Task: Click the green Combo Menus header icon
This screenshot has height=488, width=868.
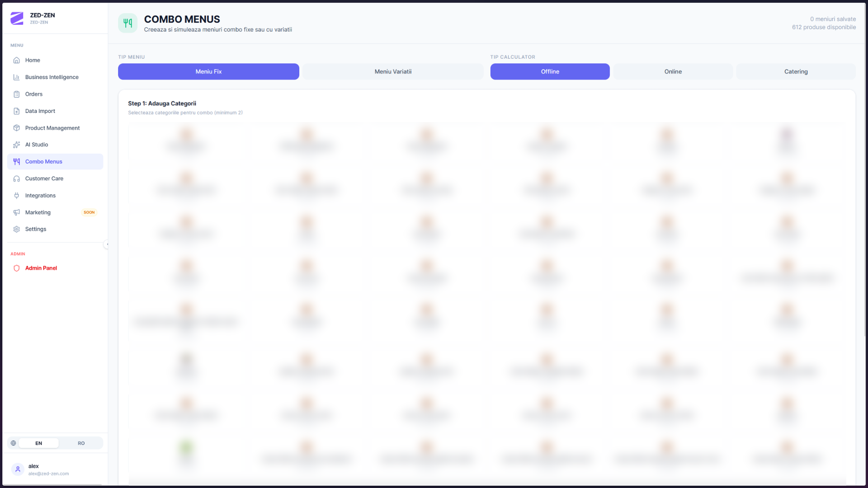Action: pos(127,23)
